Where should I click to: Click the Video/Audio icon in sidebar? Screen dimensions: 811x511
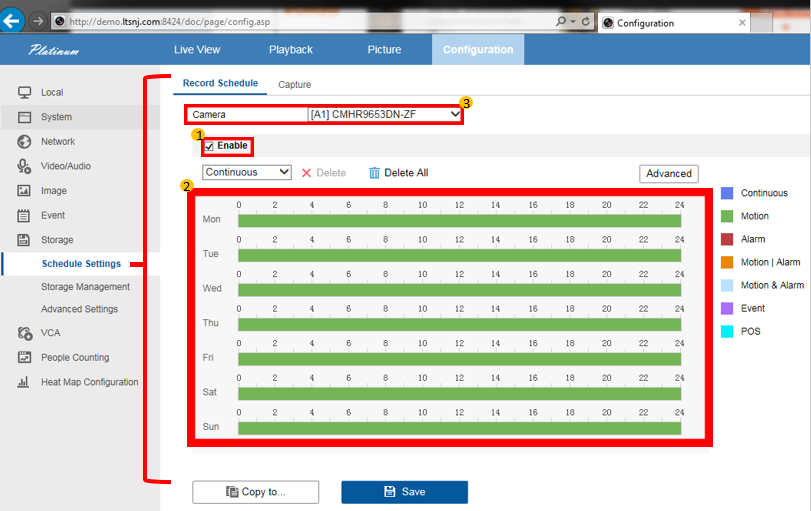pyautogui.click(x=24, y=166)
